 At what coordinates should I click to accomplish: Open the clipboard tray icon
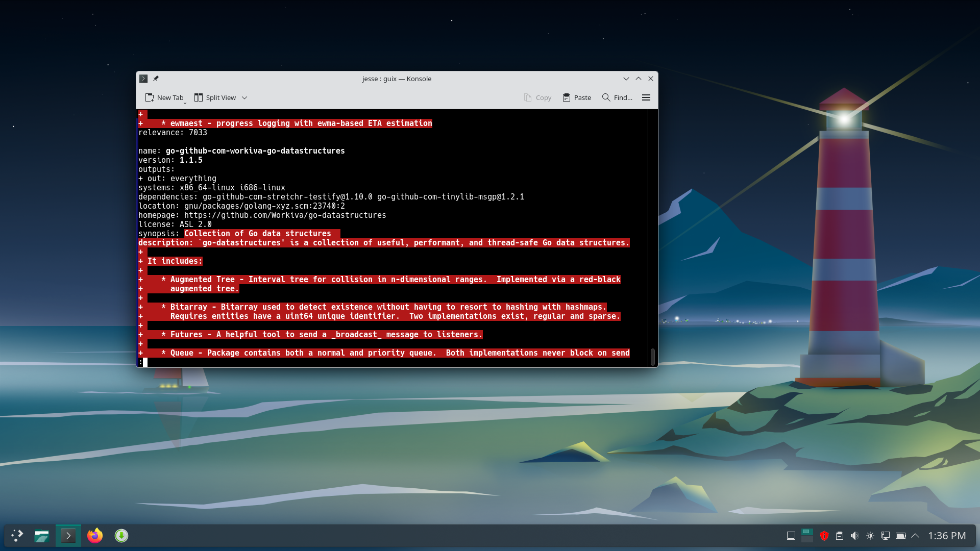tap(840, 536)
